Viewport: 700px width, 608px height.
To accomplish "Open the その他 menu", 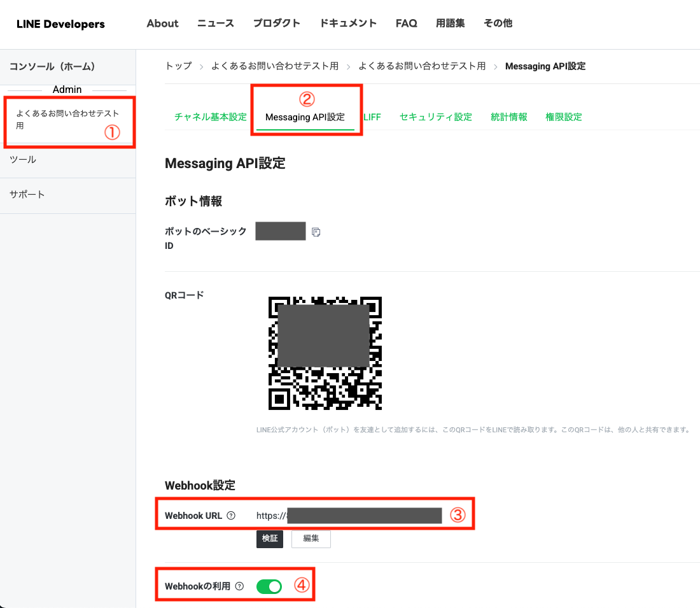I will [498, 23].
